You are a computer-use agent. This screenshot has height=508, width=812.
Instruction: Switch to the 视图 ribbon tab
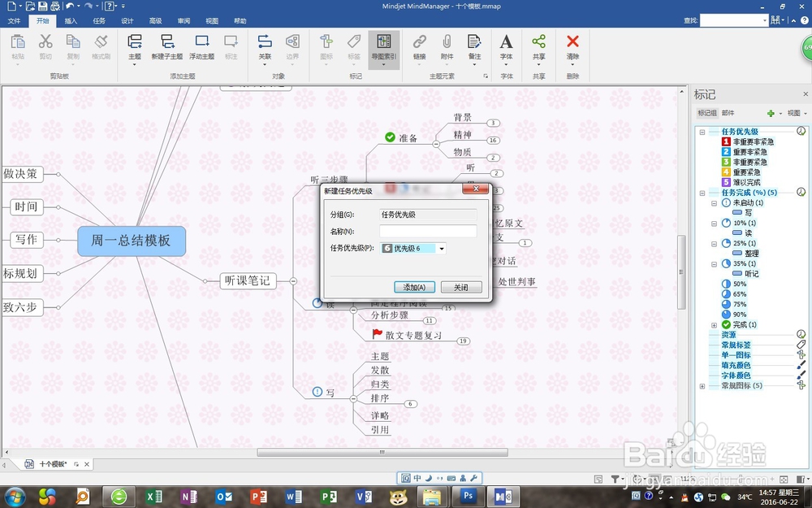pyautogui.click(x=212, y=21)
